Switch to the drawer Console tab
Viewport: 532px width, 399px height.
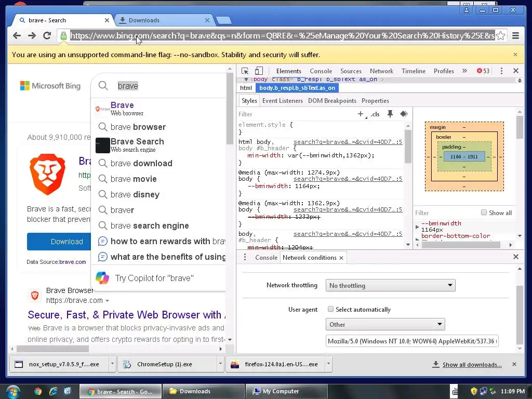[266, 258]
